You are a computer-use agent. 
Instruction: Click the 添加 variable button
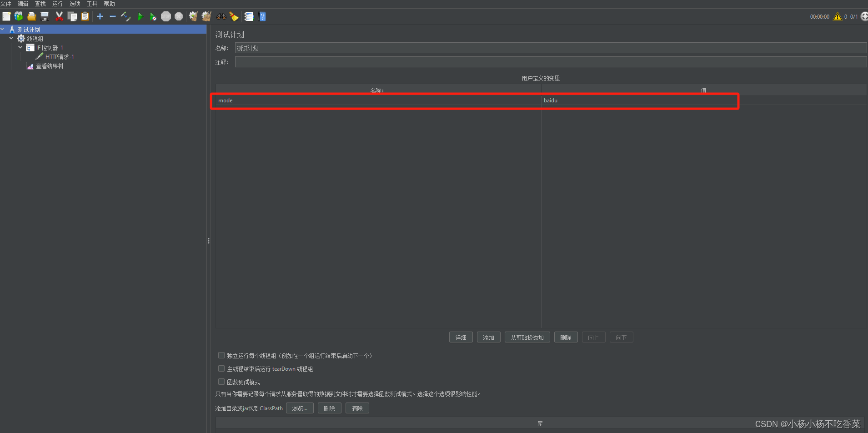point(489,337)
